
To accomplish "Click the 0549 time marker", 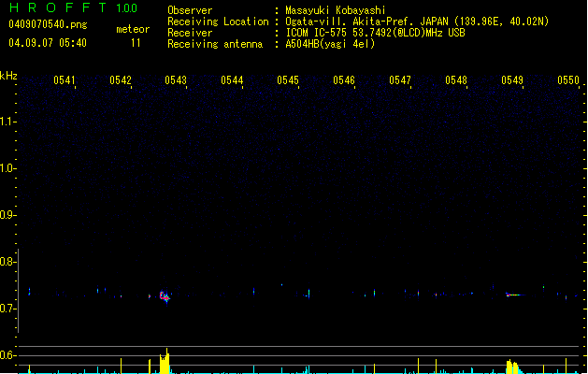I will pos(512,80).
